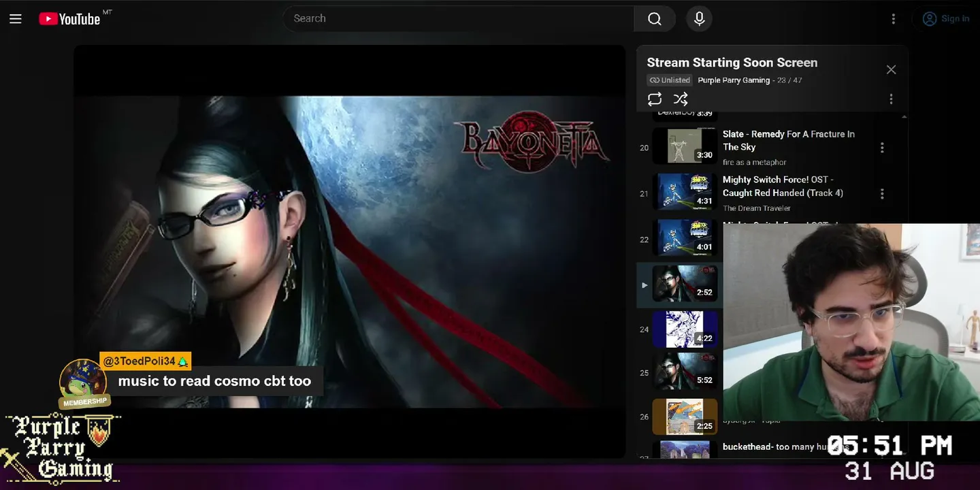Click the magnifier search button
The height and width of the screenshot is (490, 980).
(x=655, y=18)
